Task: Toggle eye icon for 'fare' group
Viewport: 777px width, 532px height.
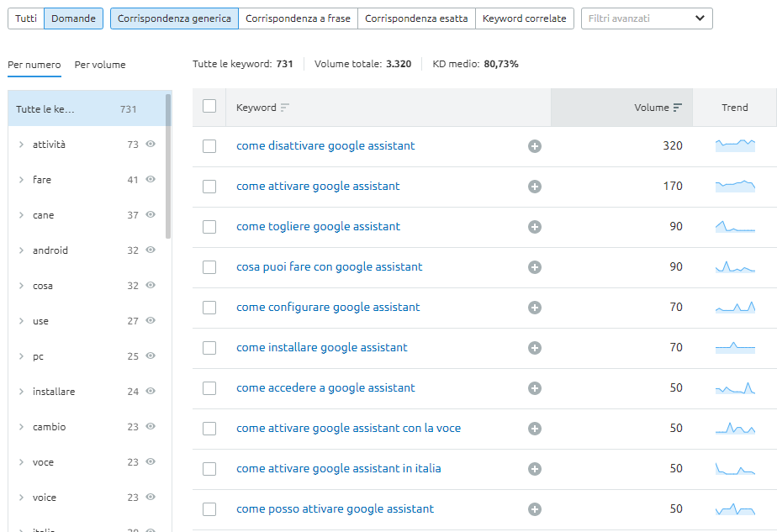Action: point(151,179)
